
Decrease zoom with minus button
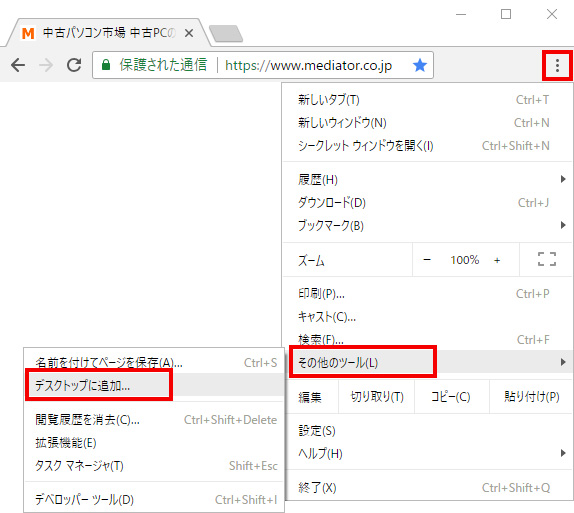427,260
